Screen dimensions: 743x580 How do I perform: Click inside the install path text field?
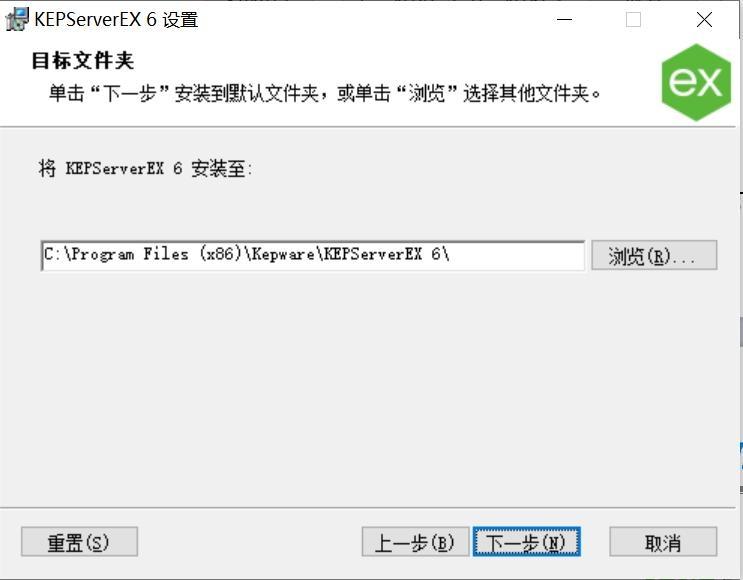point(313,255)
